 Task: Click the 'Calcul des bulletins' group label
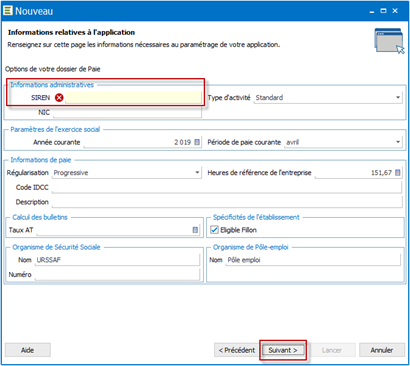coord(40,217)
